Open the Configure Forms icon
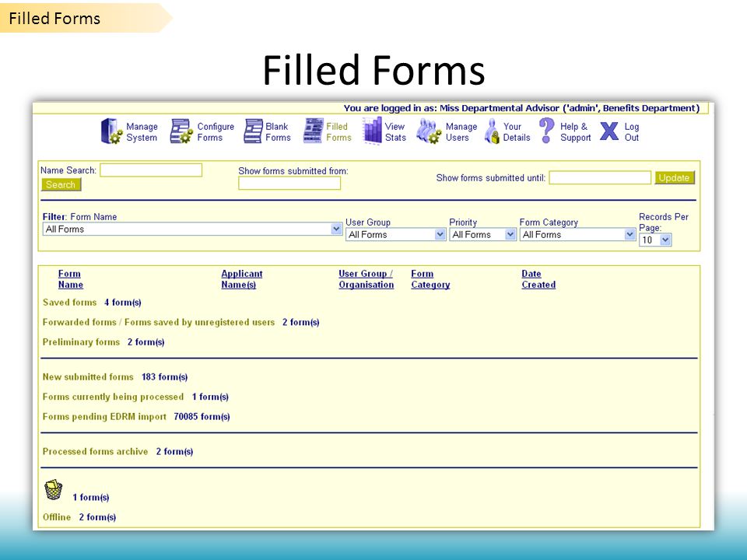This screenshot has width=747, height=560. click(181, 131)
